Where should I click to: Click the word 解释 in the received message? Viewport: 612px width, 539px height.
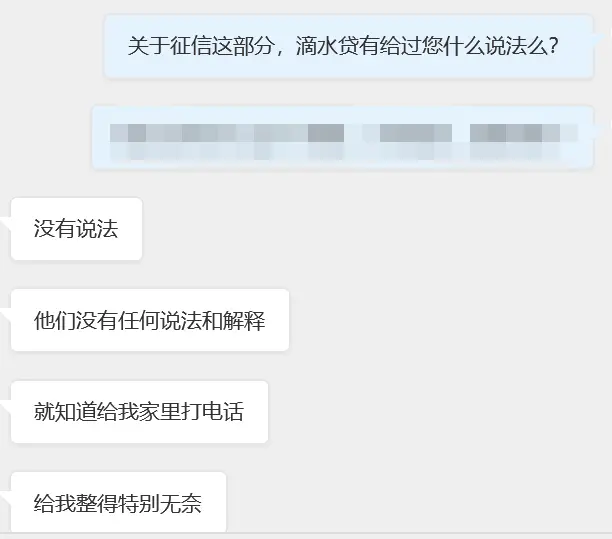244,320
